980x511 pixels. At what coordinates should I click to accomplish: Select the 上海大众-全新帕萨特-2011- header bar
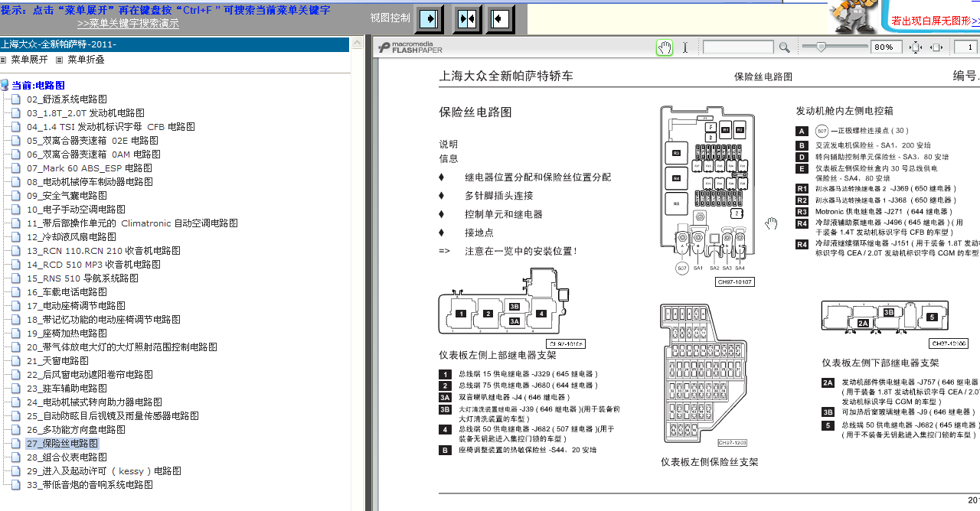[x=175, y=44]
